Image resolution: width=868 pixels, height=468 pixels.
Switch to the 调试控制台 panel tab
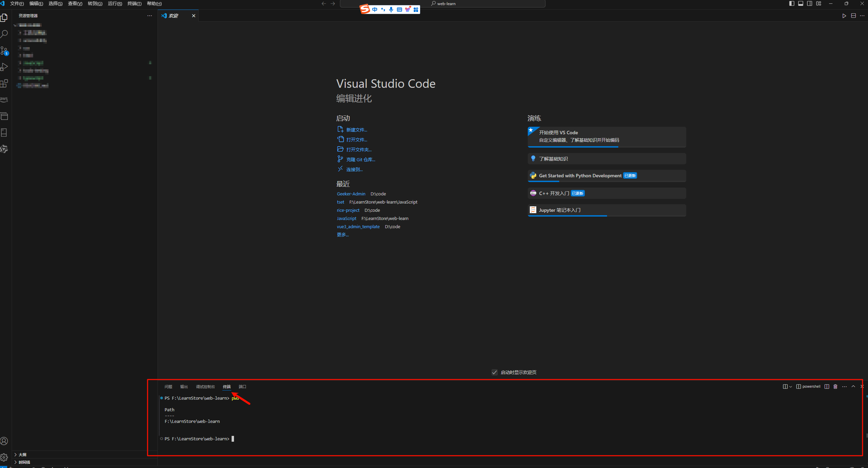205,386
